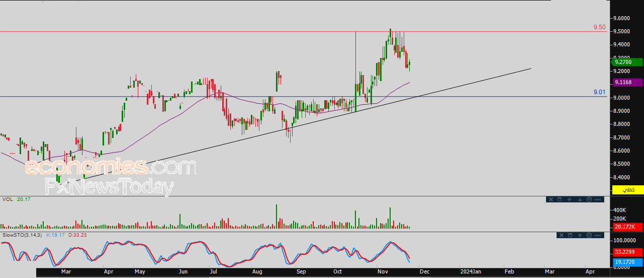Close the VOL indicator panel
This screenshot has height=278, width=644.
coord(551,199)
